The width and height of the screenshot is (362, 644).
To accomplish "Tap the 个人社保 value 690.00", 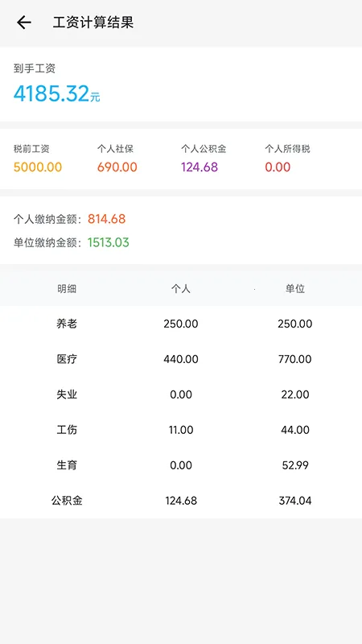I will (x=117, y=167).
